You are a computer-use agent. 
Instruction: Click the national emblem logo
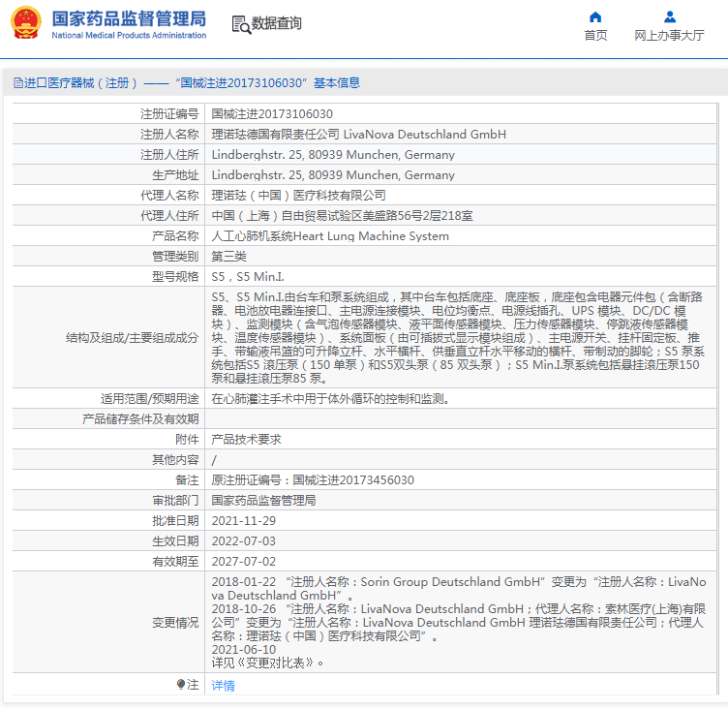click(x=25, y=23)
